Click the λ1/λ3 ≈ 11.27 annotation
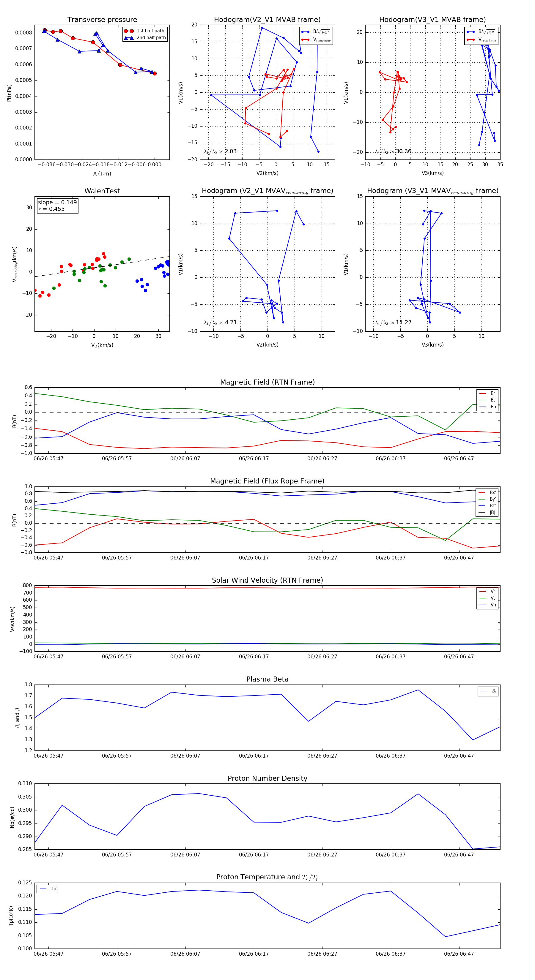Image resolution: width=535 pixels, height=980 pixels. 393,323
